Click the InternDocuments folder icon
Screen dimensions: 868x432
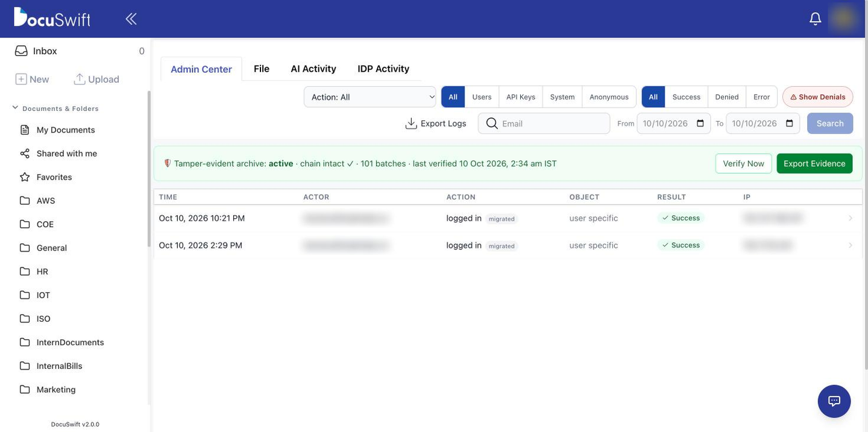pyautogui.click(x=25, y=342)
